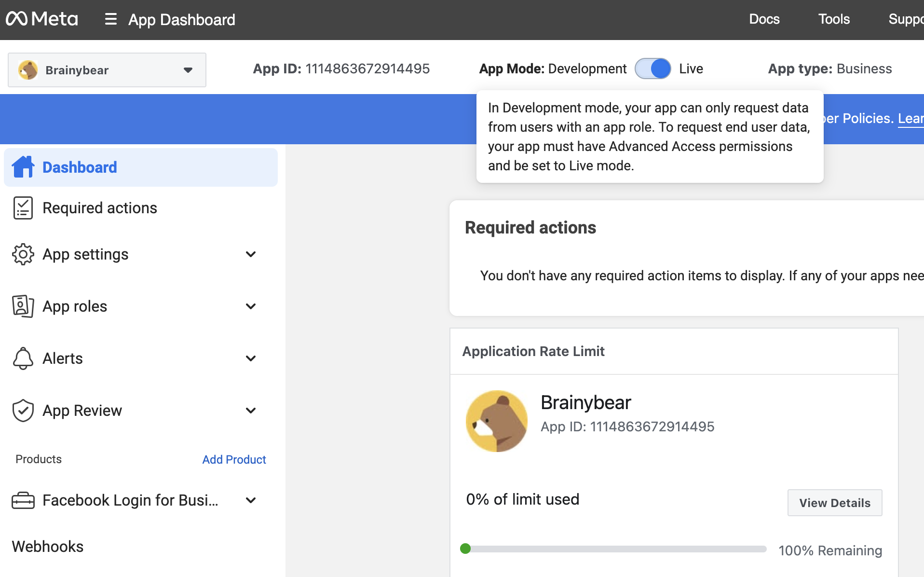Click the App Dashboard title
The image size is (924, 577).
pyautogui.click(x=182, y=20)
